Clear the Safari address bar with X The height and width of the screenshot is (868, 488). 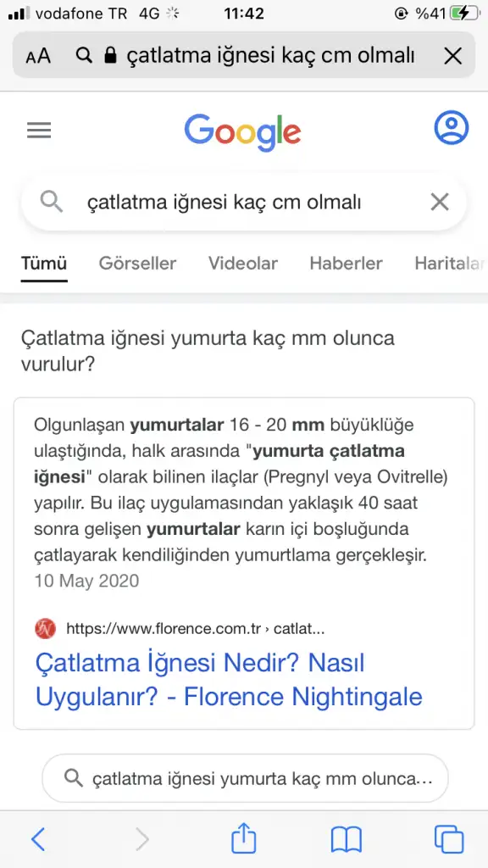[x=453, y=55]
